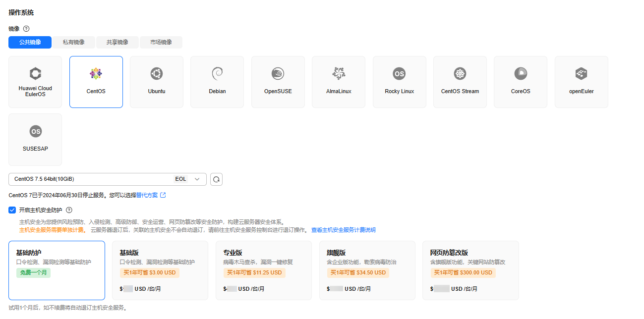The image size is (644, 319).
Task: Select the openEuler logo icon
Action: click(x=581, y=74)
